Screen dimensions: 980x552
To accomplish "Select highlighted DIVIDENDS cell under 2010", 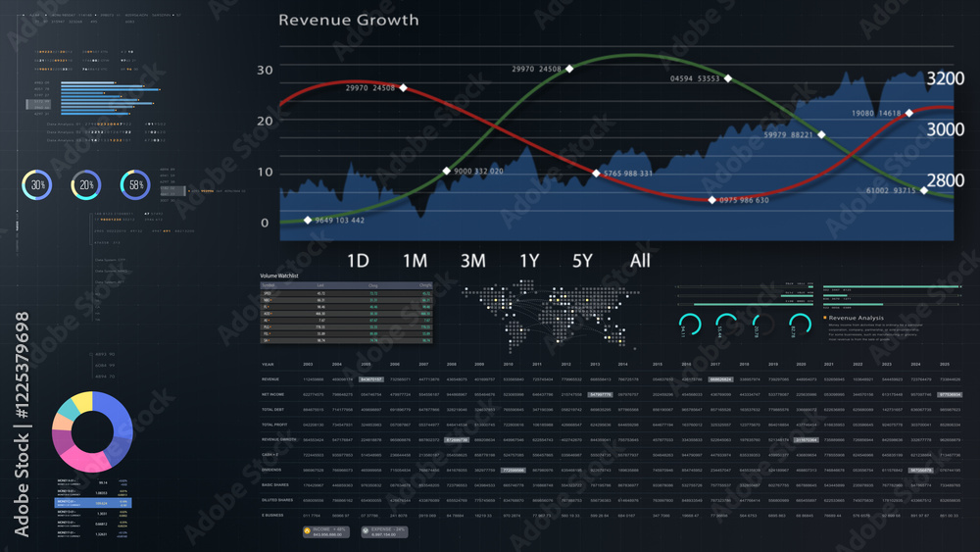I will 514,470.
